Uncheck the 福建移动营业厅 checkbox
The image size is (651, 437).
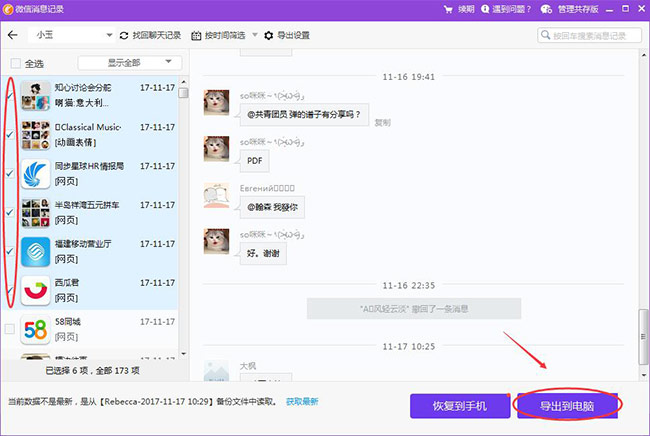click(10, 251)
